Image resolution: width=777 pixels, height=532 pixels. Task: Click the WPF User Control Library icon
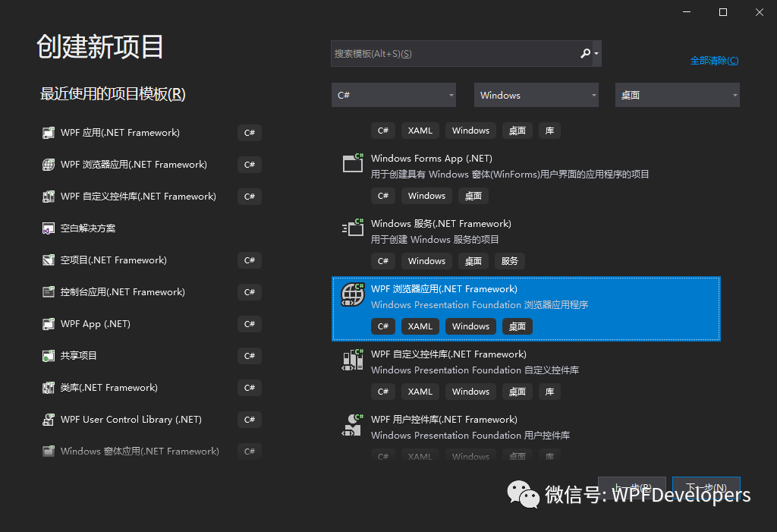tap(48, 420)
